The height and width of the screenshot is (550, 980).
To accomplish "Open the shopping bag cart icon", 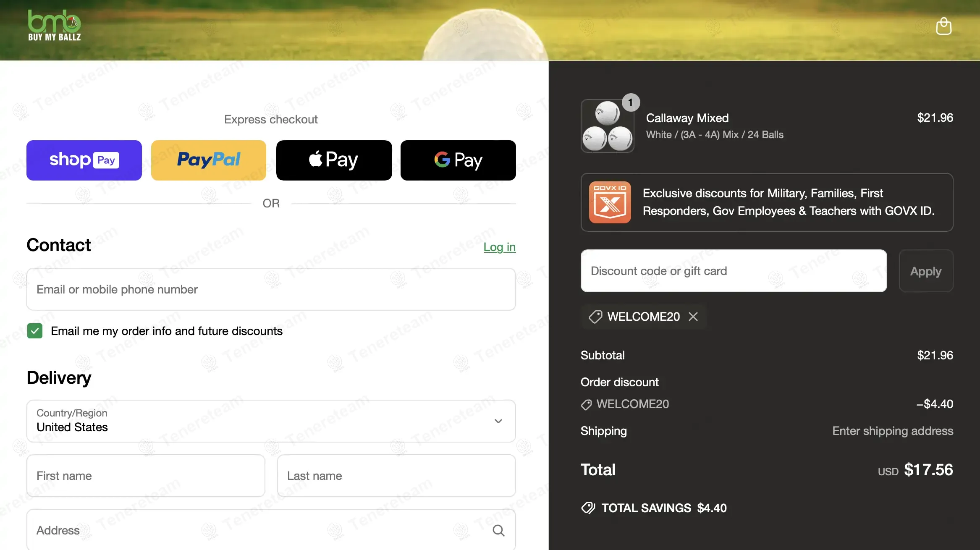I will pyautogui.click(x=943, y=26).
